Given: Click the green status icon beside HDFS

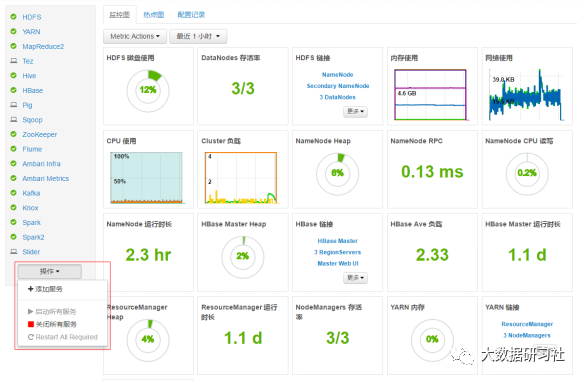Looking at the screenshot, I should tap(13, 17).
